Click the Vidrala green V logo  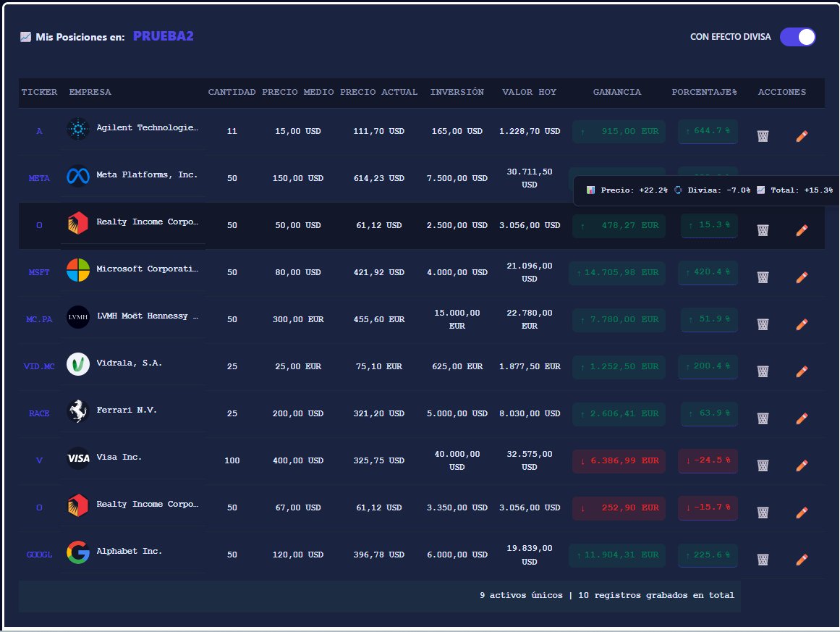click(x=77, y=364)
